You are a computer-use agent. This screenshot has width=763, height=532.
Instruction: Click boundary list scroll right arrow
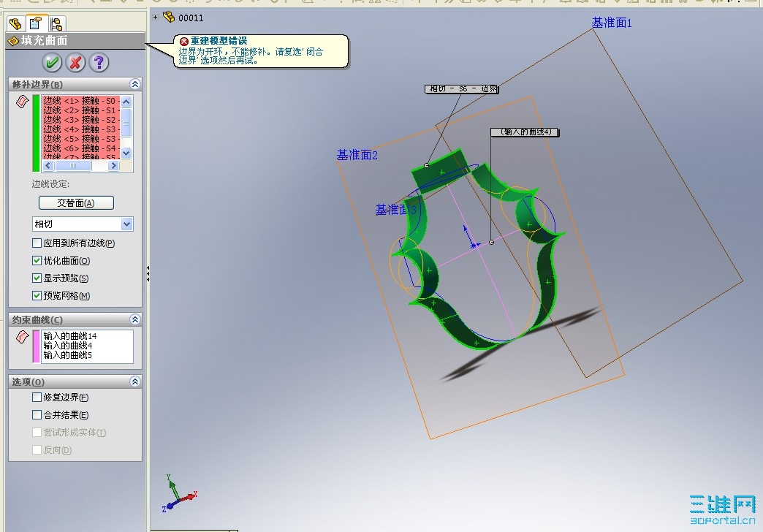click(x=113, y=165)
